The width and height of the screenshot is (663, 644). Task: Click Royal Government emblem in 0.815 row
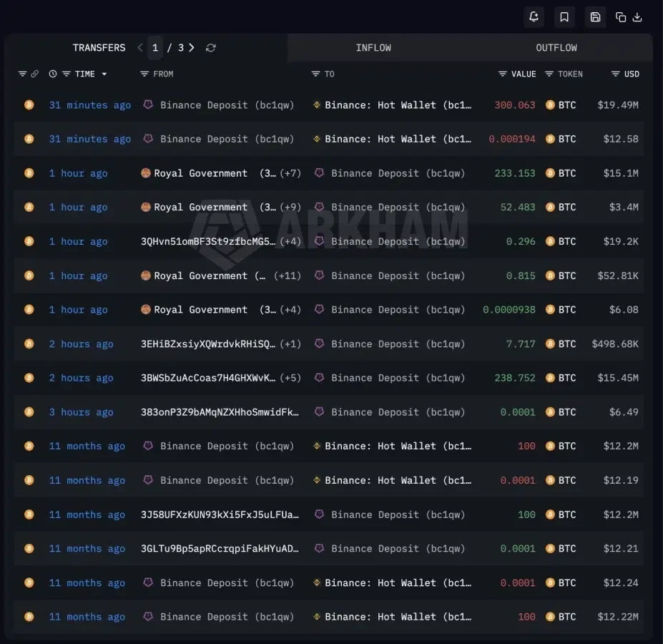coord(145,275)
